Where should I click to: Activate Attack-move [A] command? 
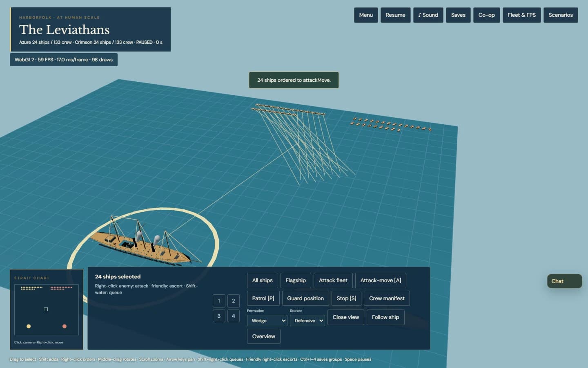click(x=381, y=280)
